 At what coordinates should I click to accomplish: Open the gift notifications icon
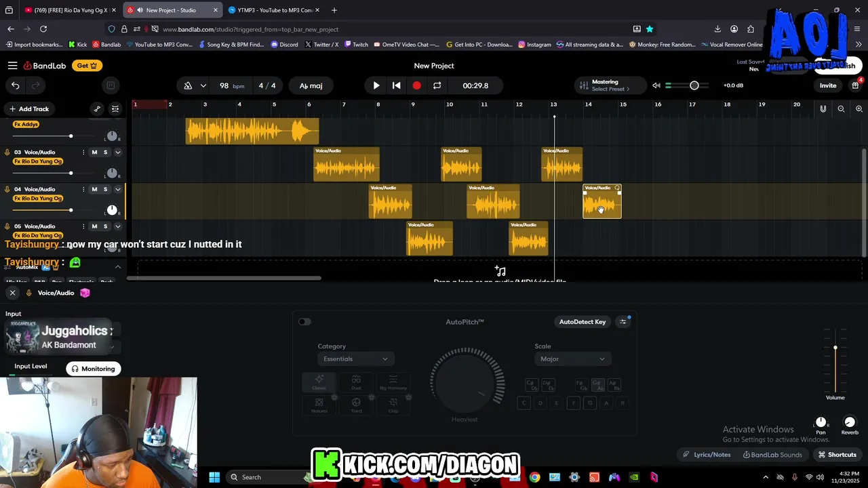pos(856,85)
